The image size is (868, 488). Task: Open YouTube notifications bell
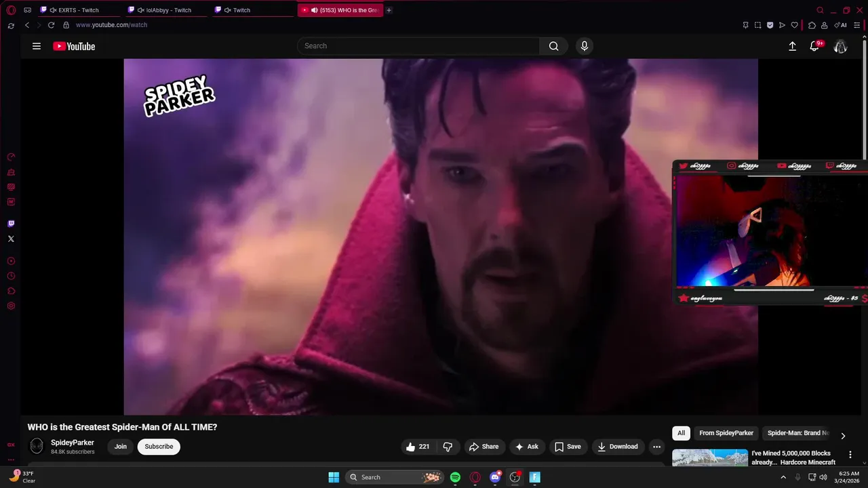click(x=814, y=46)
